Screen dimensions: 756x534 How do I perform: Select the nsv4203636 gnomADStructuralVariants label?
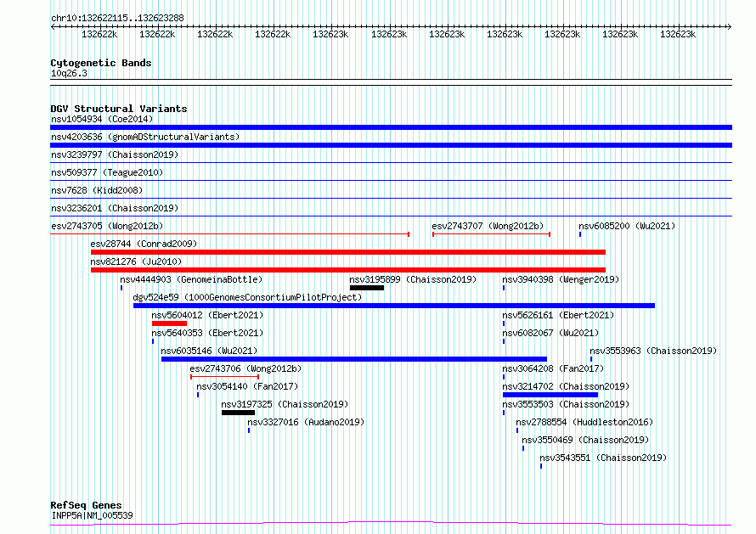[x=145, y=137]
